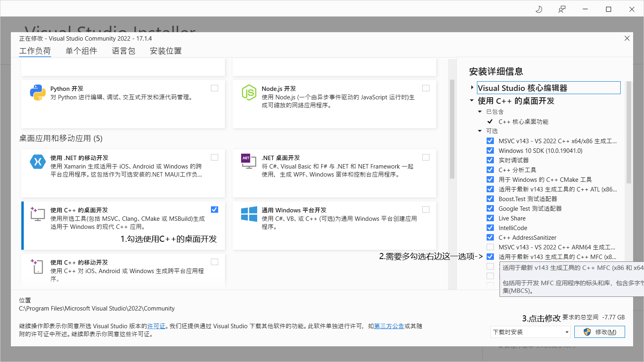The height and width of the screenshot is (362, 644).
Task: Uncheck MSVC v143 x64/x86 build tools option
Action: point(490,141)
